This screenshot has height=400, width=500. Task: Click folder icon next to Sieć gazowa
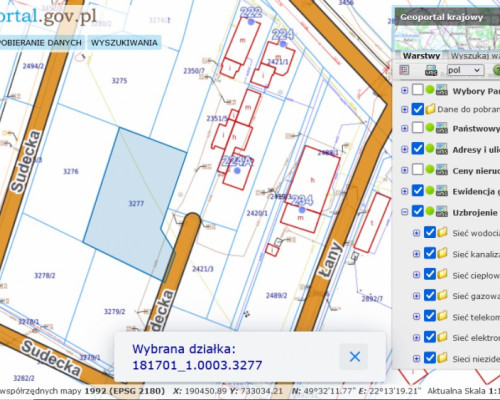pos(442,295)
